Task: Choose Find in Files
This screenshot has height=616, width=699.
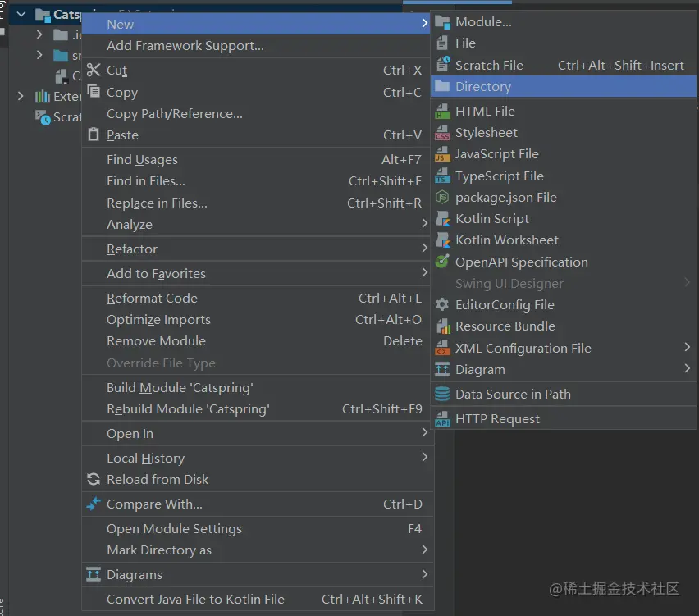Action: pos(258,181)
